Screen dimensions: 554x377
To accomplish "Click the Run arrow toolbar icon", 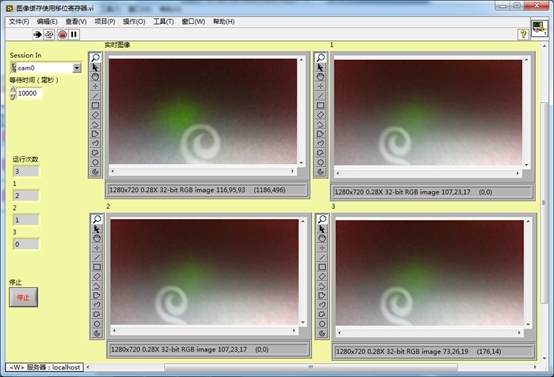I will tap(37, 34).
